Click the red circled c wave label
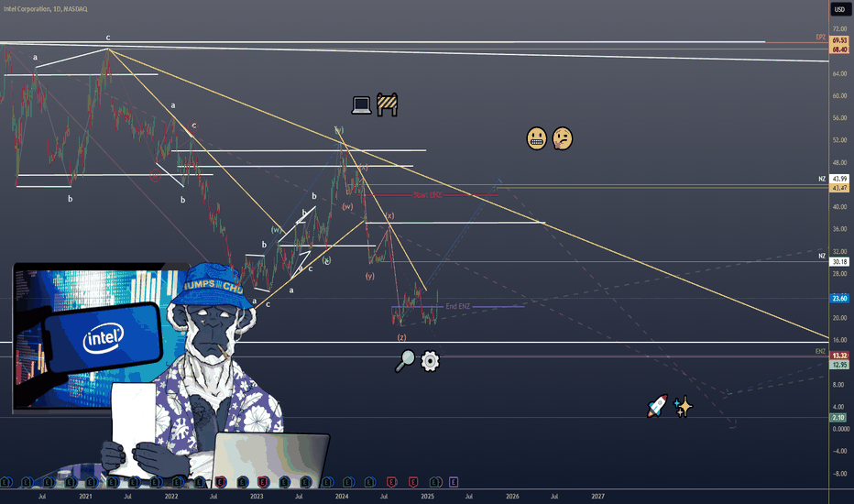The width and height of the screenshot is (854, 504). pyautogui.click(x=193, y=126)
